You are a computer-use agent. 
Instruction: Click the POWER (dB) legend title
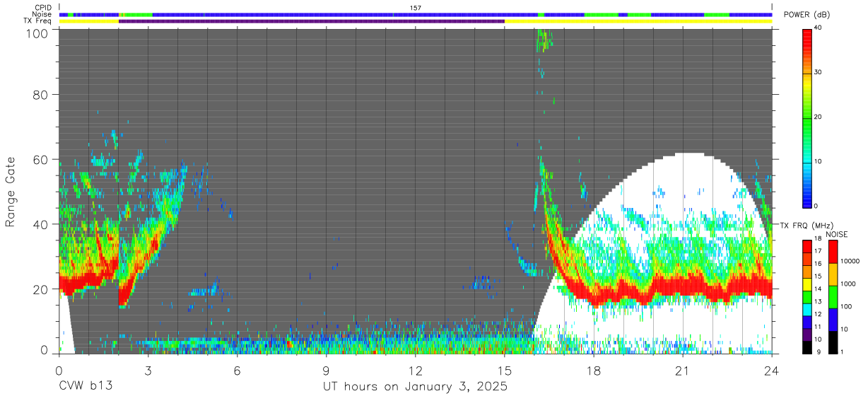[x=807, y=14]
